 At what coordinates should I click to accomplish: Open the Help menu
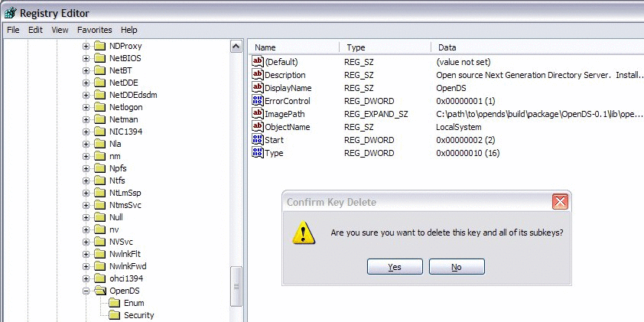click(129, 30)
